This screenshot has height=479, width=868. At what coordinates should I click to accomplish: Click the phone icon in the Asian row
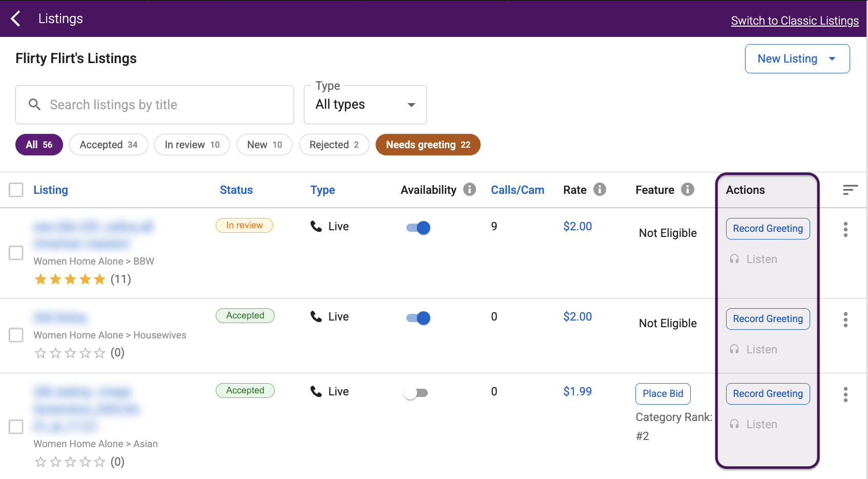pos(316,391)
